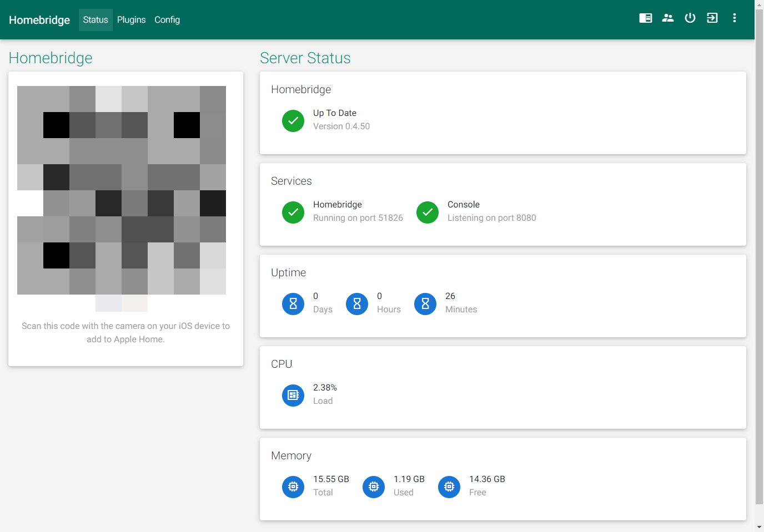Click the 'CPU' card heading
The width and height of the screenshot is (764, 532).
pyautogui.click(x=282, y=364)
